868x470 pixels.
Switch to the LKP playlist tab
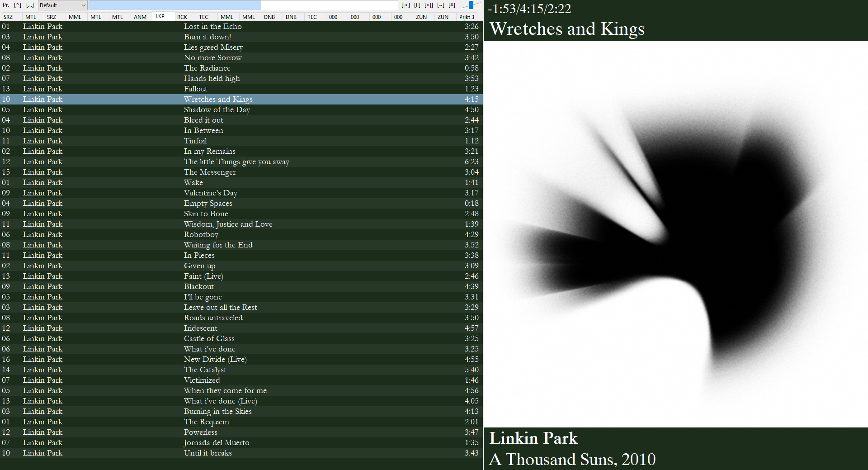click(163, 16)
